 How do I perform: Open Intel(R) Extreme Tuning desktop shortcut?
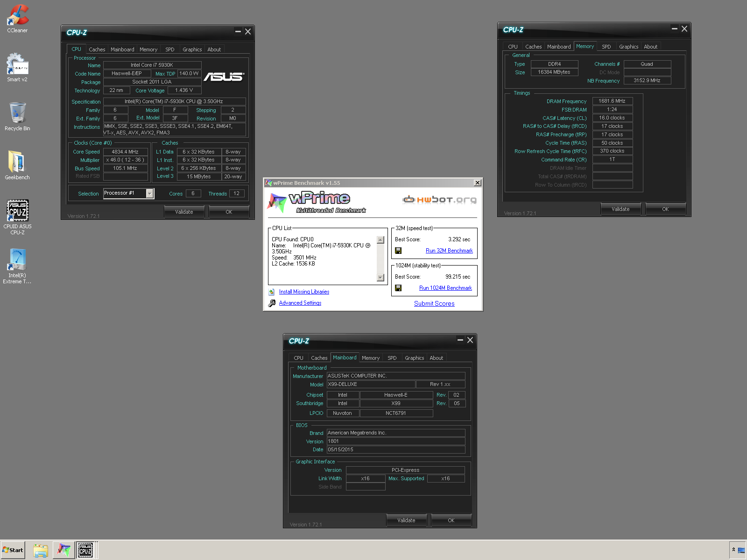[17, 266]
